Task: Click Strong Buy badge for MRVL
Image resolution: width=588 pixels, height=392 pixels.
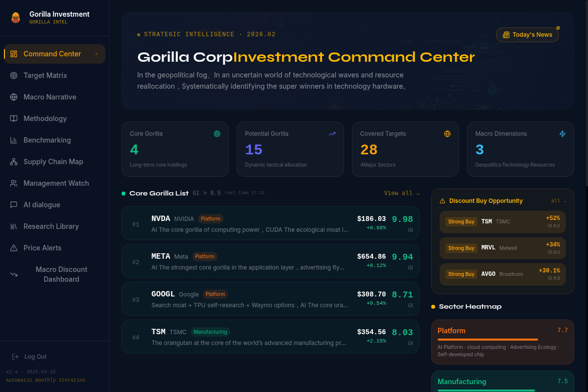Action: pos(461,248)
